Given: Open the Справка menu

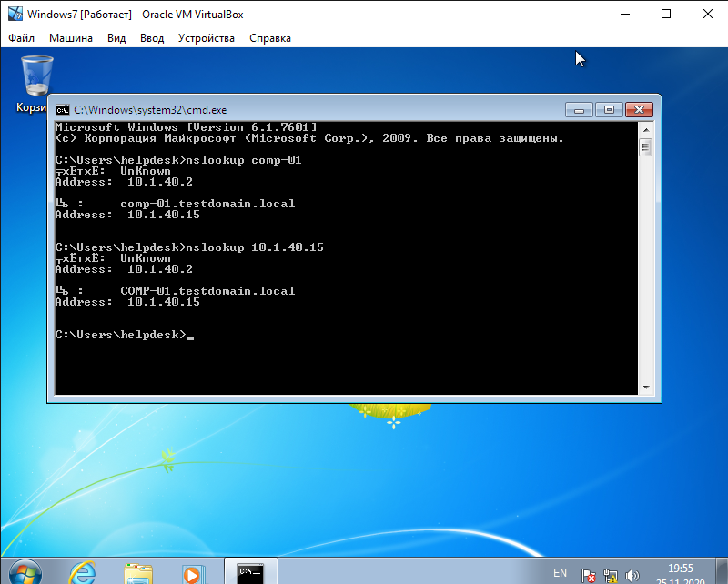Looking at the screenshot, I should click(270, 38).
